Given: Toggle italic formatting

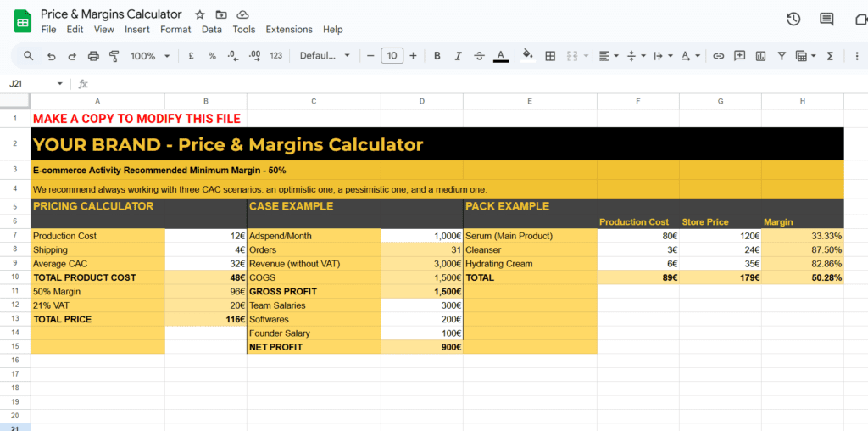Looking at the screenshot, I should pos(459,56).
